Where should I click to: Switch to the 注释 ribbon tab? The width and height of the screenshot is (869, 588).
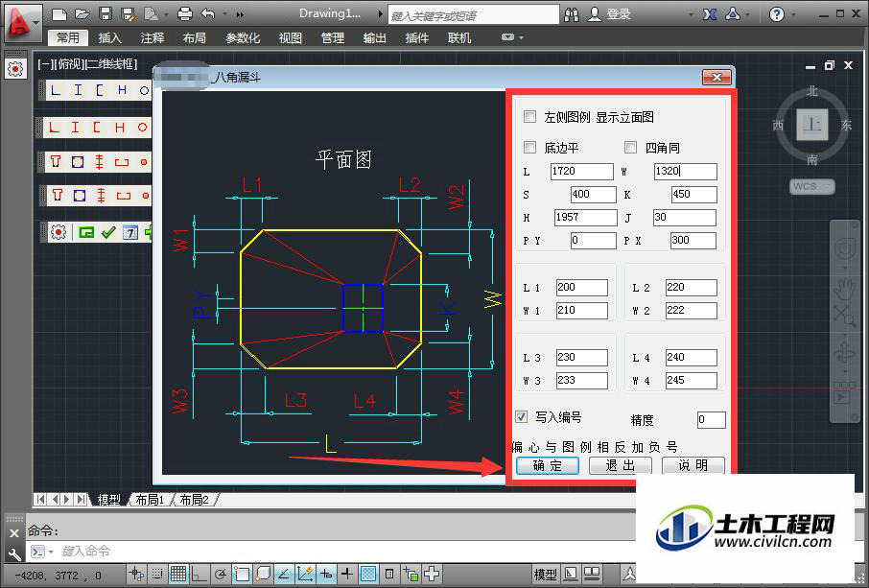pyautogui.click(x=152, y=37)
